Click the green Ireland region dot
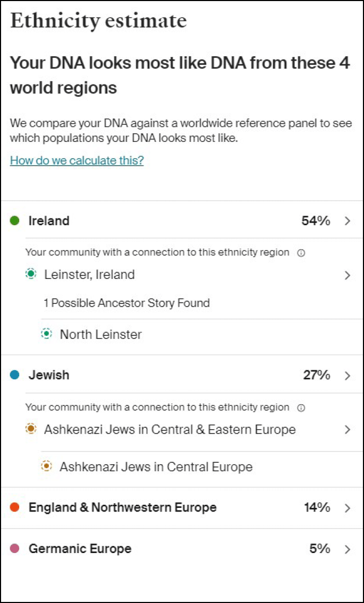 [x=15, y=220]
